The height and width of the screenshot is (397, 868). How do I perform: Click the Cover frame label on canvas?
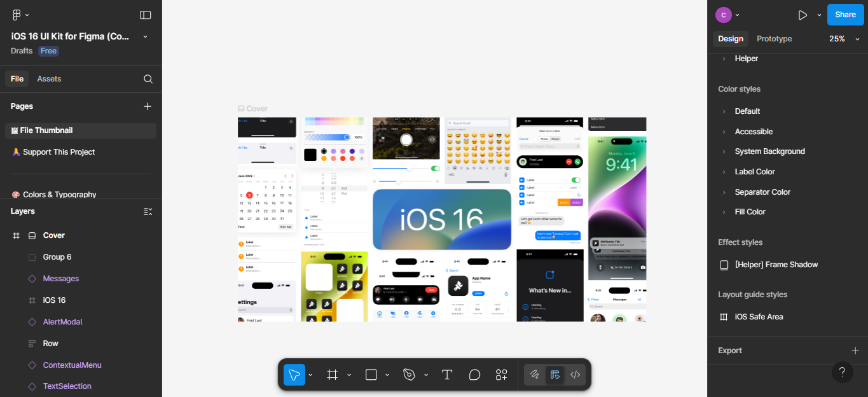253,109
